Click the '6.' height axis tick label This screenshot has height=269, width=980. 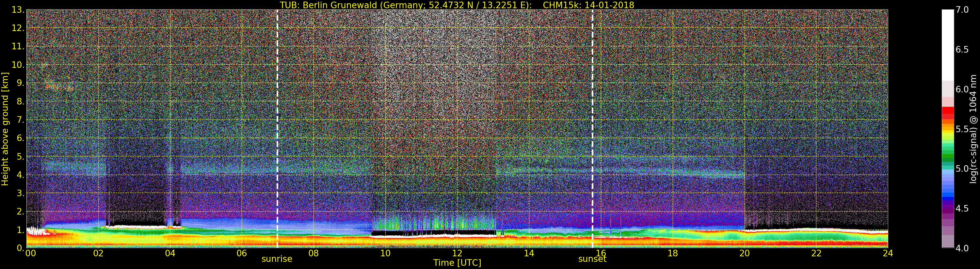click(21, 138)
